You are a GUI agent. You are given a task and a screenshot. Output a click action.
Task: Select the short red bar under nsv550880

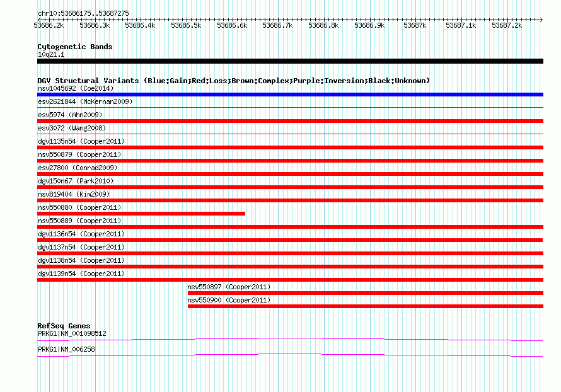pos(141,214)
